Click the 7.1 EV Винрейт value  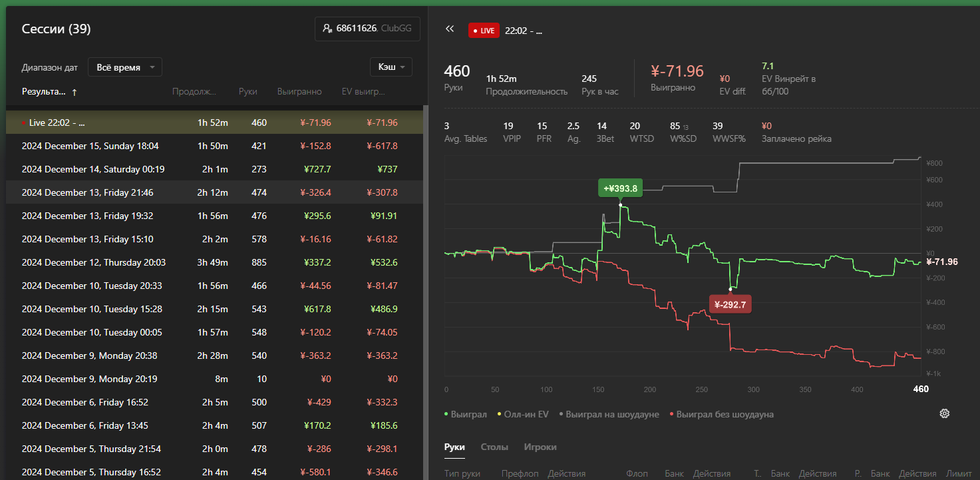768,66
